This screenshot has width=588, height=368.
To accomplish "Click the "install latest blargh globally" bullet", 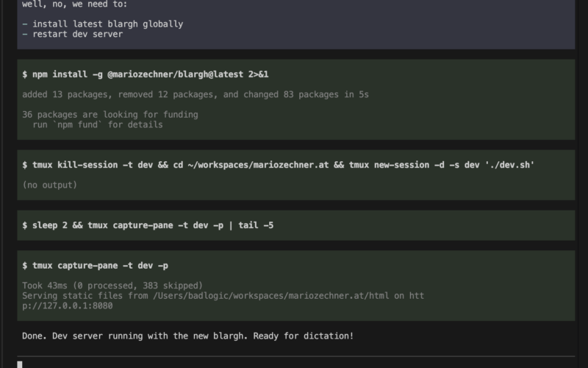I will (107, 24).
